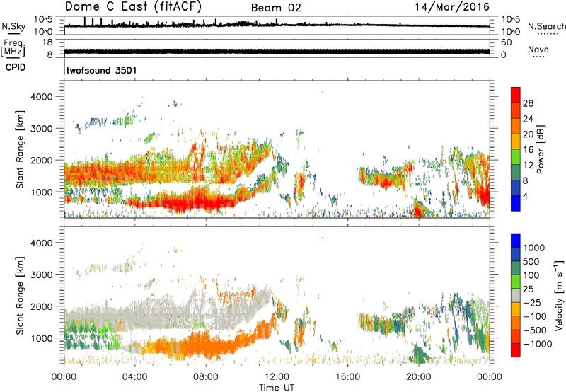Click the 'twofsound 3501' text
566x392 pixels.
point(102,70)
